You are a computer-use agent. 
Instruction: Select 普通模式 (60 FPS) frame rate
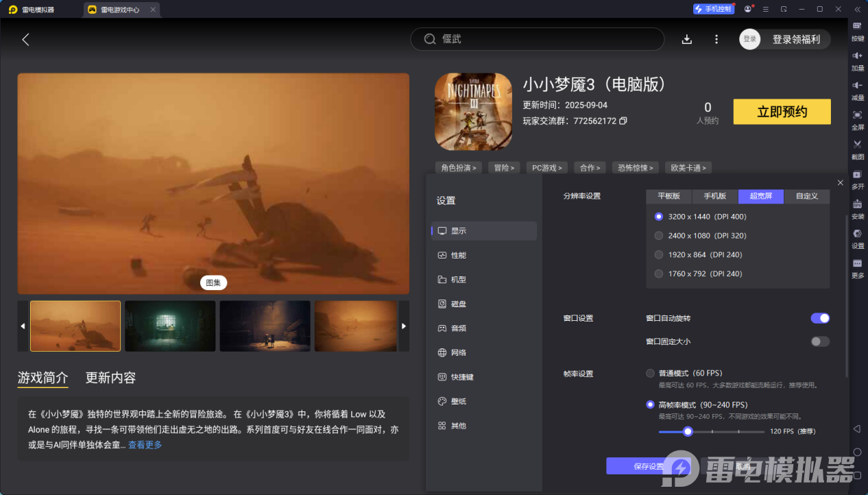(650, 374)
